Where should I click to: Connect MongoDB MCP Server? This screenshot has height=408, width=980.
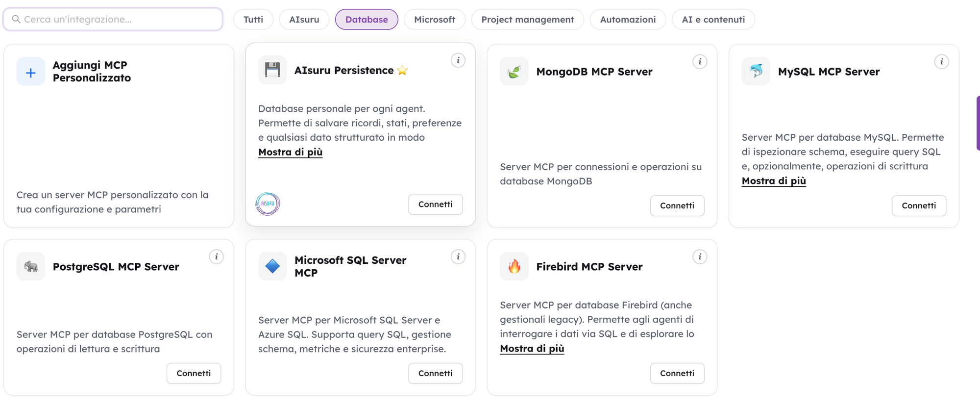click(x=677, y=206)
